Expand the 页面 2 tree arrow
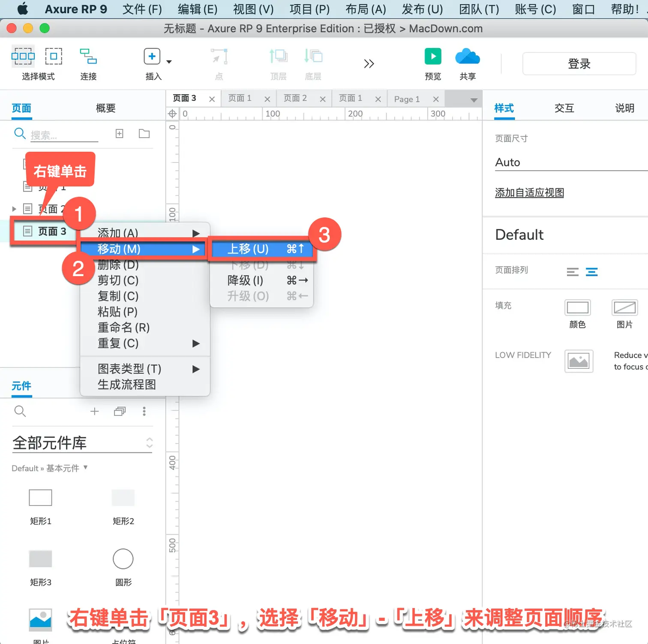Screen dimensions: 648x644 point(14,209)
